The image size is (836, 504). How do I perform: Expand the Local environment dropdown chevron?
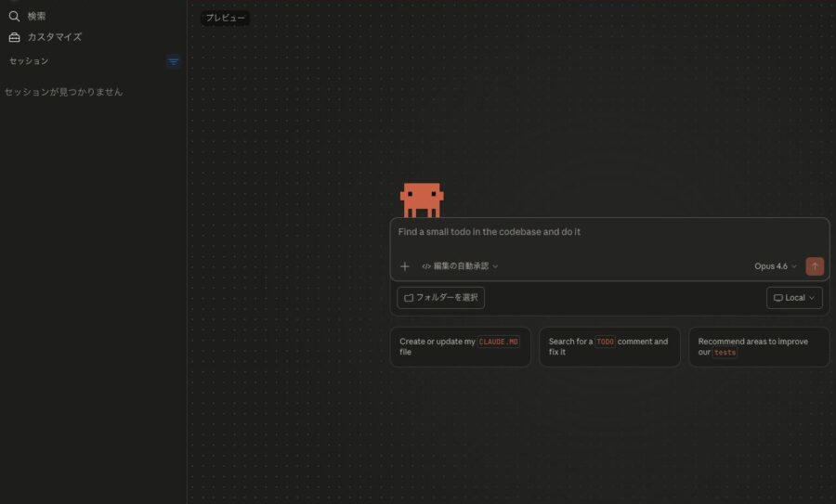(x=812, y=298)
